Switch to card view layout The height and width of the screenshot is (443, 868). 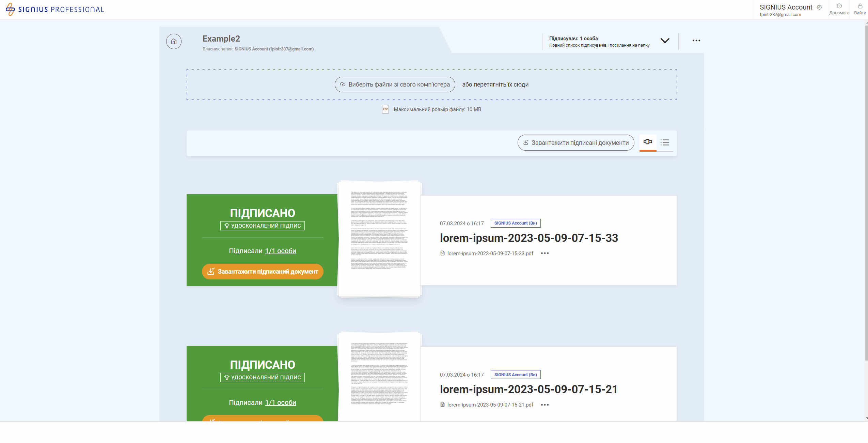click(x=648, y=142)
